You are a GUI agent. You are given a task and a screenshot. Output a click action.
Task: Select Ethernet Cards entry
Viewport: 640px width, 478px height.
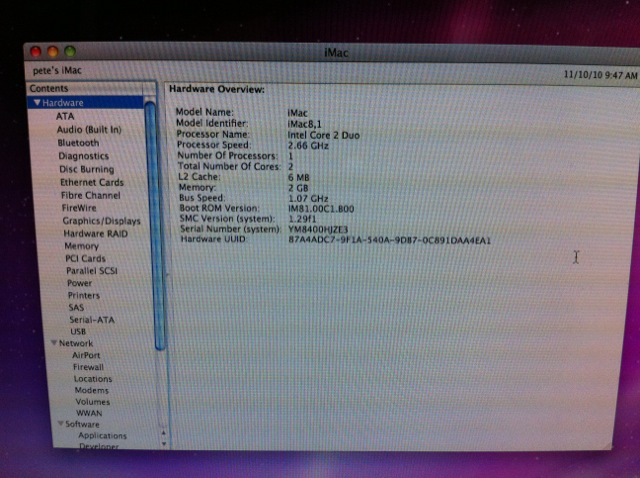pyautogui.click(x=92, y=182)
